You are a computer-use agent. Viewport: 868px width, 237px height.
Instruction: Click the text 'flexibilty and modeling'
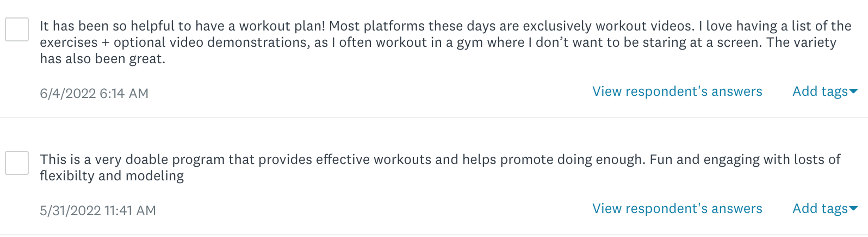coord(111,176)
